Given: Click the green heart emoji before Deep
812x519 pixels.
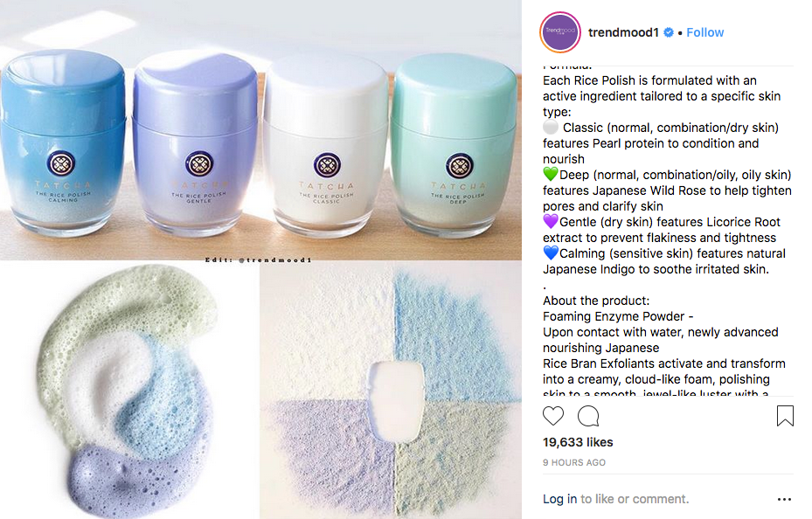Looking at the screenshot, I should (551, 175).
